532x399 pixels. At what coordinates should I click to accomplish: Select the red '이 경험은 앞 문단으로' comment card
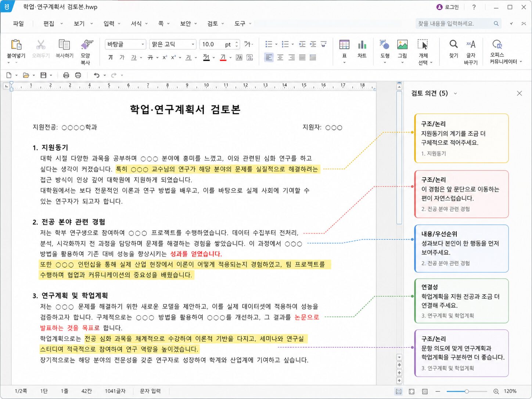point(461,194)
